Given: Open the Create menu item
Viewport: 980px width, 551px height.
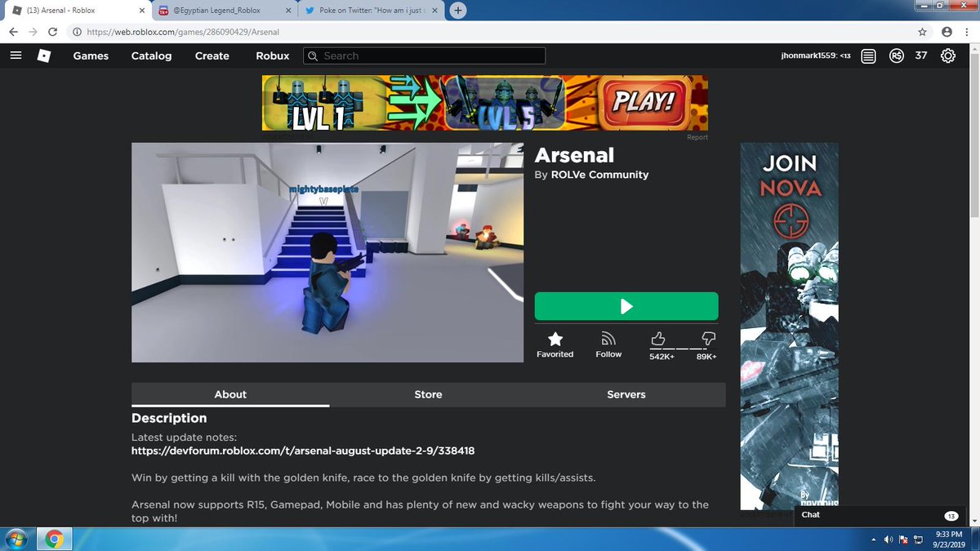Looking at the screenshot, I should pos(212,56).
